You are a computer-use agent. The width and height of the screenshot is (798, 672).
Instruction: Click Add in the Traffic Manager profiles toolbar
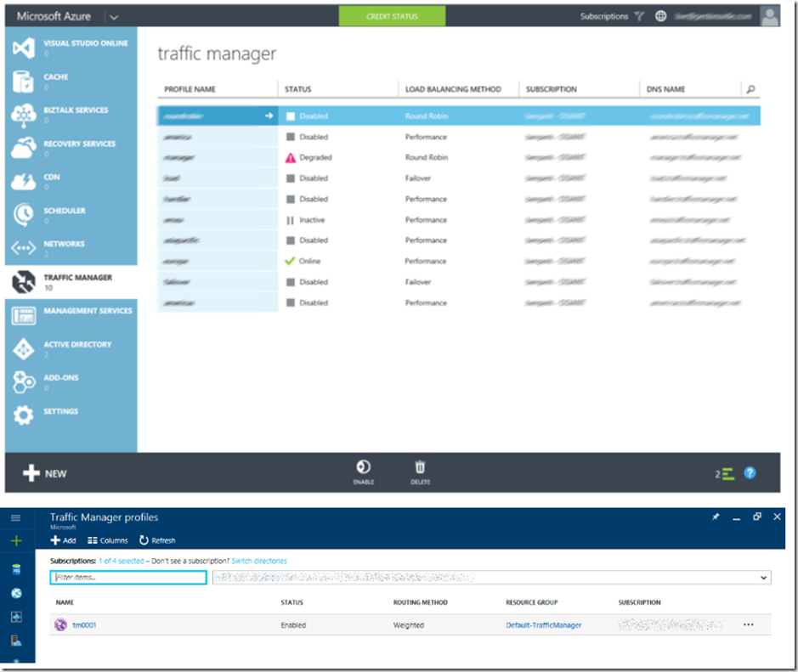click(64, 540)
